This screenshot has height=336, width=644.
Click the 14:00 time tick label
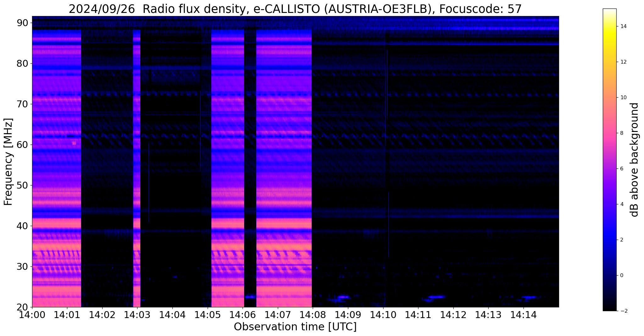32,315
